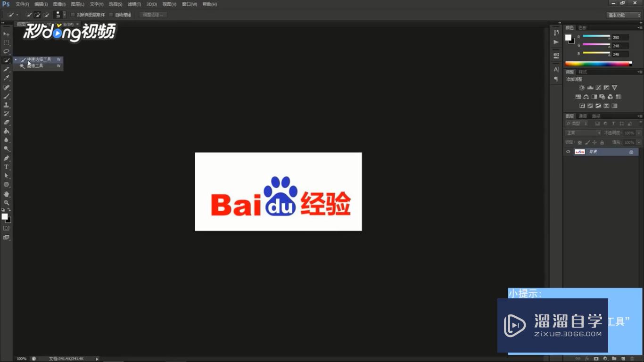Select the Paint Bucket tool
The height and width of the screenshot is (362, 644).
tap(6, 132)
